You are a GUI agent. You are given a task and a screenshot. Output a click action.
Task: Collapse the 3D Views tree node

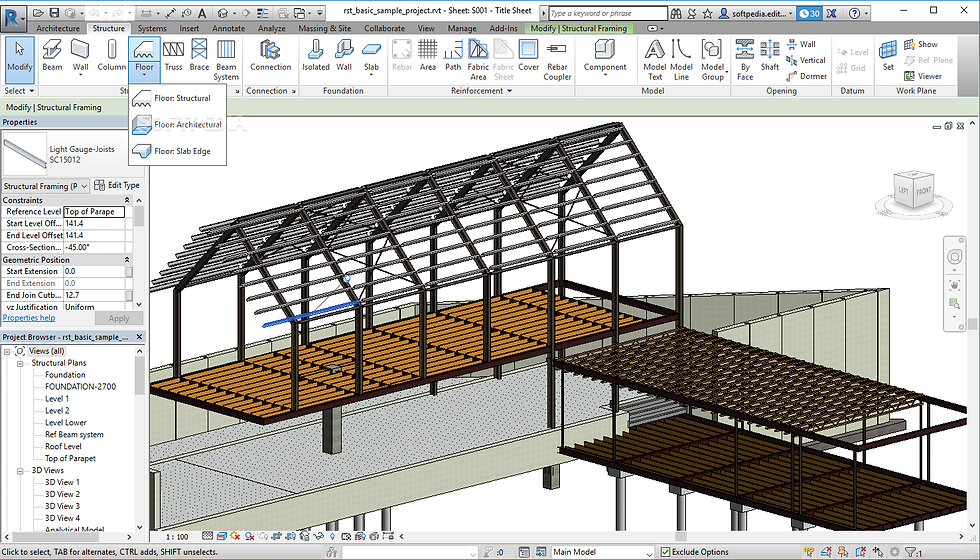[x=20, y=471]
